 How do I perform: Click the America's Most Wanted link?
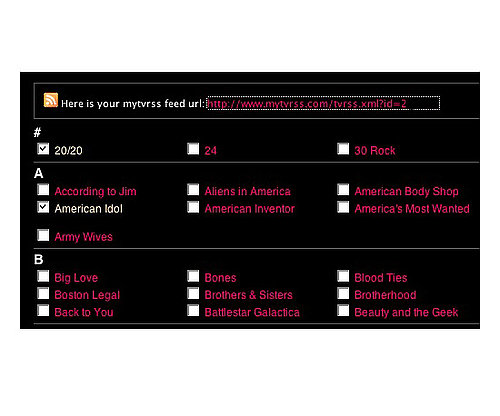click(x=412, y=209)
